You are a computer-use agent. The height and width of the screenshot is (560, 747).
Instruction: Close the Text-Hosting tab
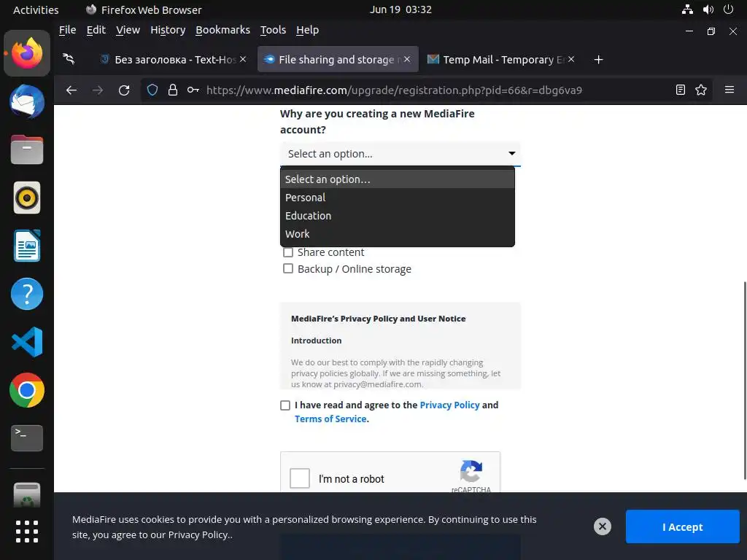[x=243, y=59]
